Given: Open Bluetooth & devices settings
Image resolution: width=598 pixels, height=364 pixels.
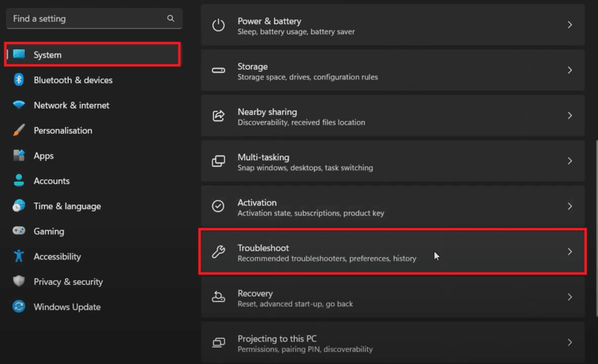Looking at the screenshot, I should click(73, 80).
